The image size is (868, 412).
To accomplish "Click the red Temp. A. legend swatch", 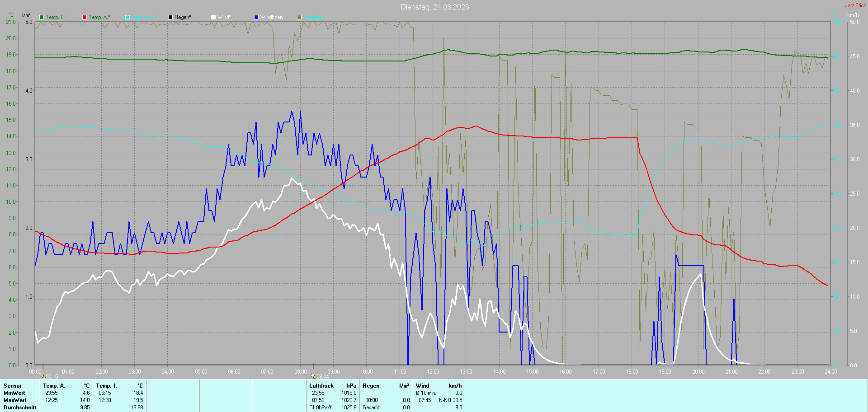I will [x=85, y=17].
